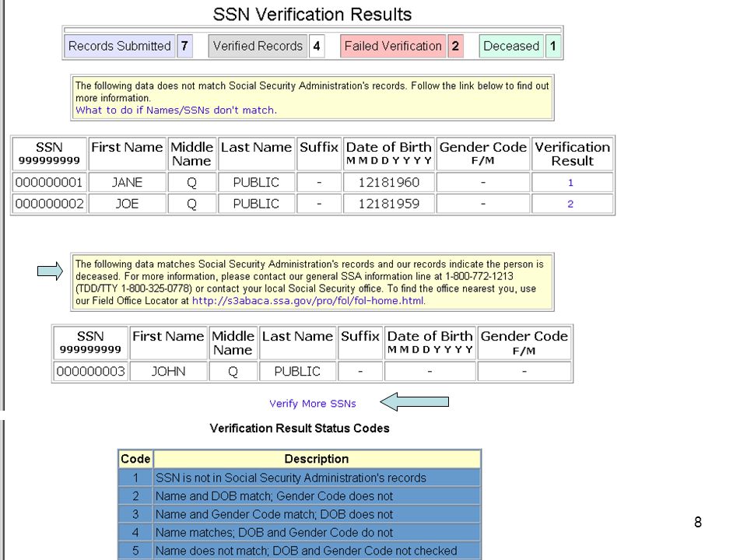747x560 pixels.
Task: Open verification result code 1 for Jane
Action: click(x=570, y=182)
